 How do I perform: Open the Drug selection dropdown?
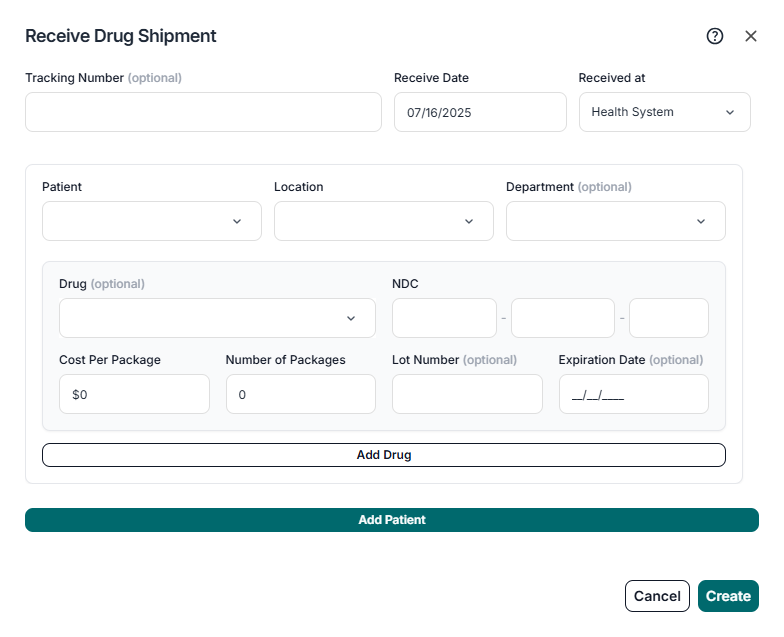tap(217, 318)
